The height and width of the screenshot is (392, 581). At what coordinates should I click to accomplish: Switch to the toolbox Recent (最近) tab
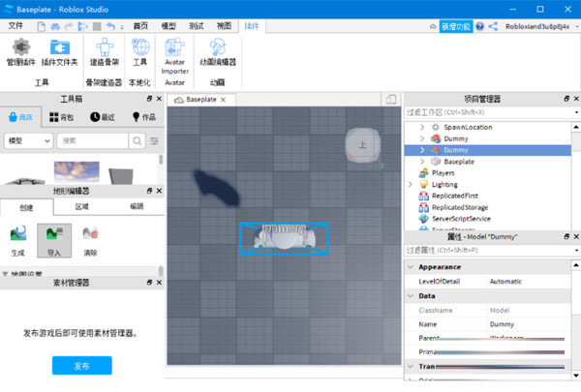coord(103,117)
